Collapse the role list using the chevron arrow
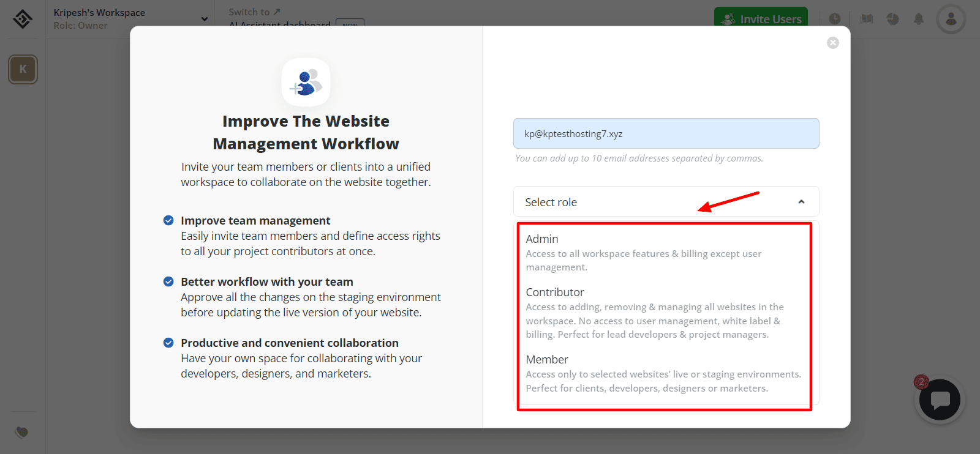Screen dimensions: 980x454 [x=801, y=202]
